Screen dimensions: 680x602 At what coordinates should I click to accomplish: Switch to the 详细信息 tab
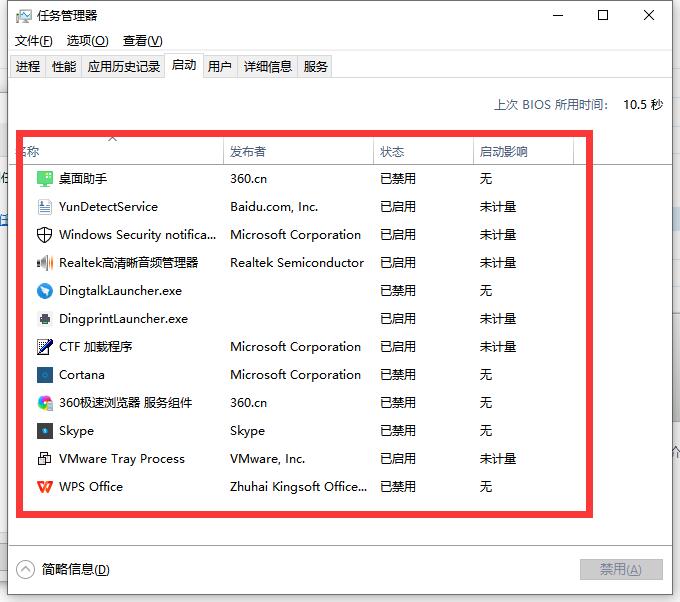(x=268, y=66)
